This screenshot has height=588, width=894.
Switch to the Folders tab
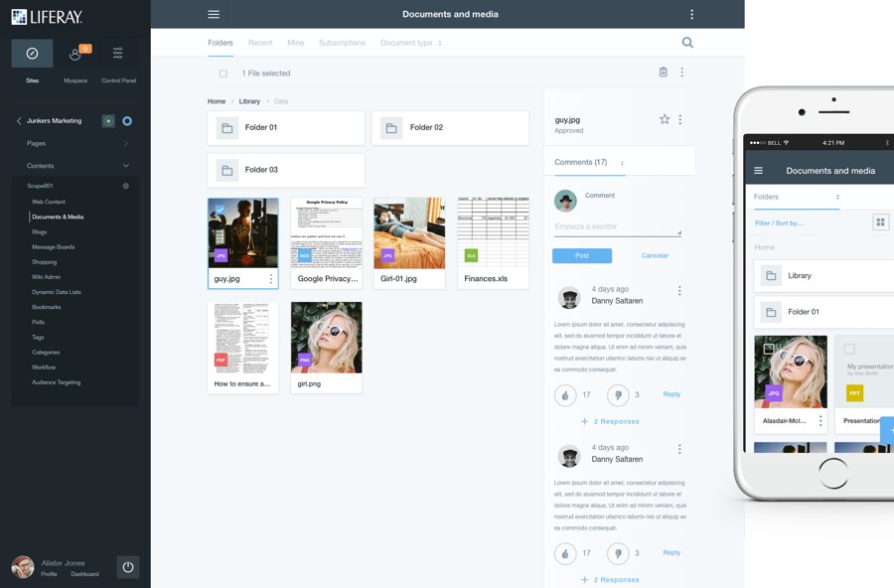pyautogui.click(x=221, y=43)
